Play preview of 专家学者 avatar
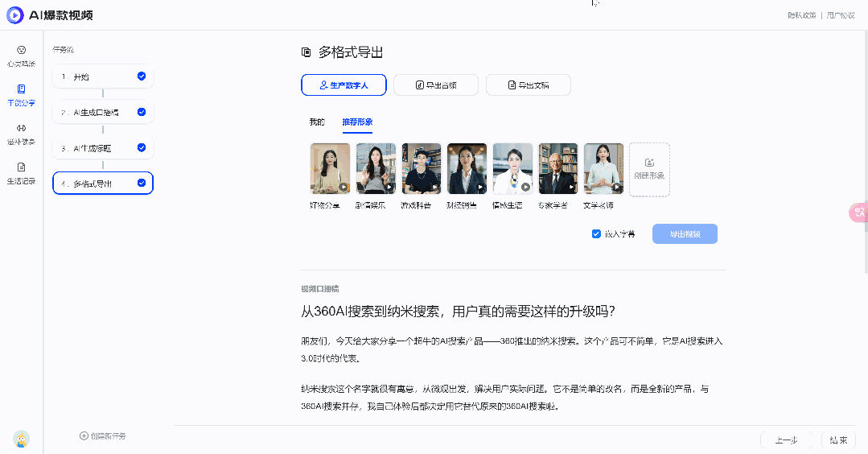Viewport: 868px width, 454px height. pos(571,187)
